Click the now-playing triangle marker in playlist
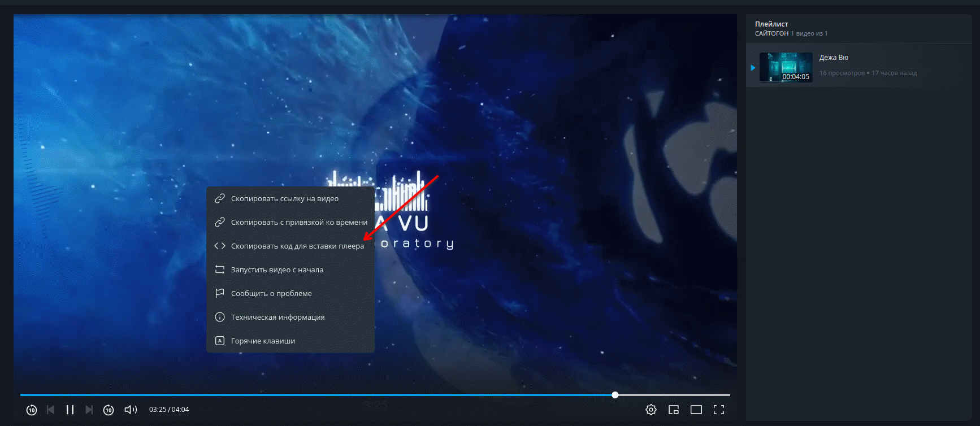The width and height of the screenshot is (980, 426). (753, 68)
